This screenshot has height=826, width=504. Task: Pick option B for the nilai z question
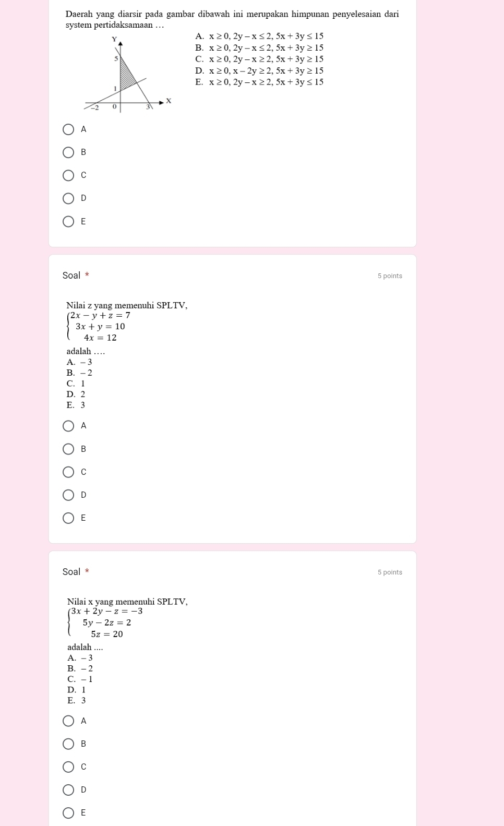point(68,449)
